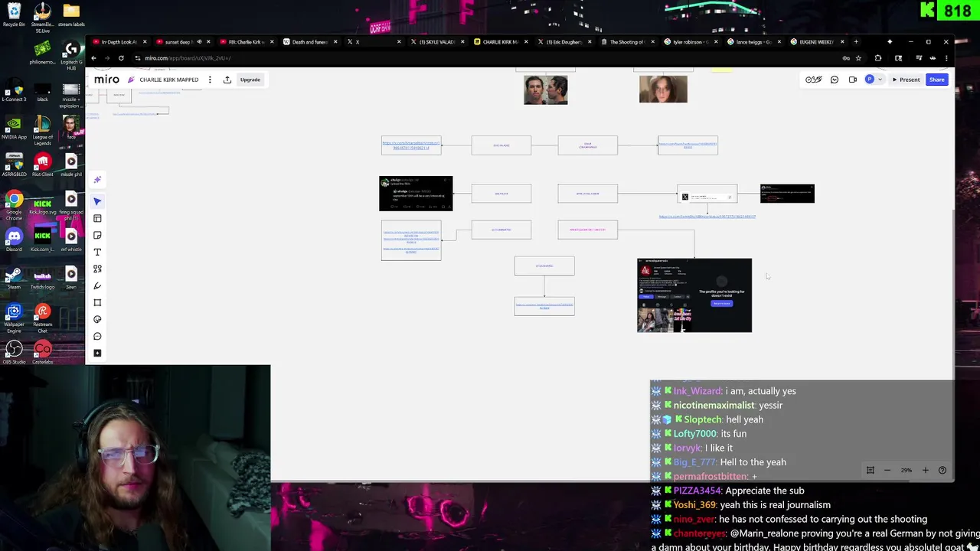Select the frame tool
The image size is (980, 551).
(x=97, y=303)
